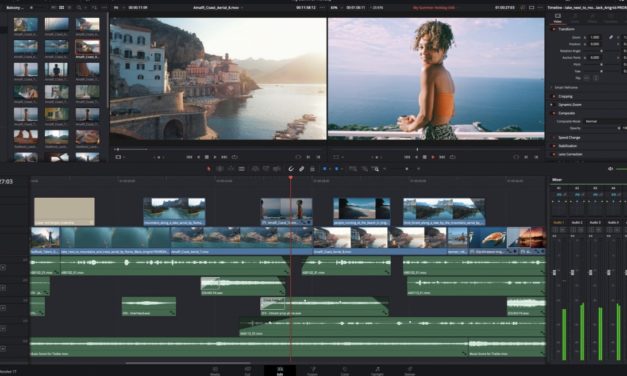
Task: Select the beige title clip on timeline
Action: [64, 211]
